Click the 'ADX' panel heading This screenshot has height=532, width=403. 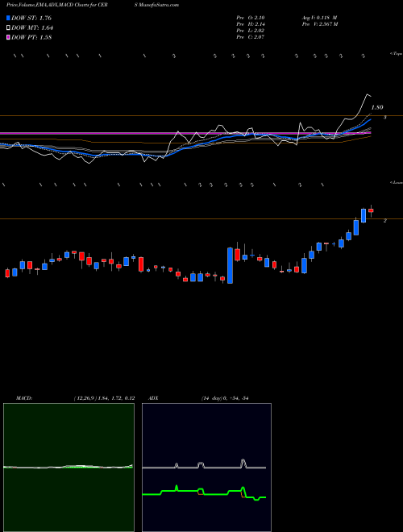click(x=153, y=398)
